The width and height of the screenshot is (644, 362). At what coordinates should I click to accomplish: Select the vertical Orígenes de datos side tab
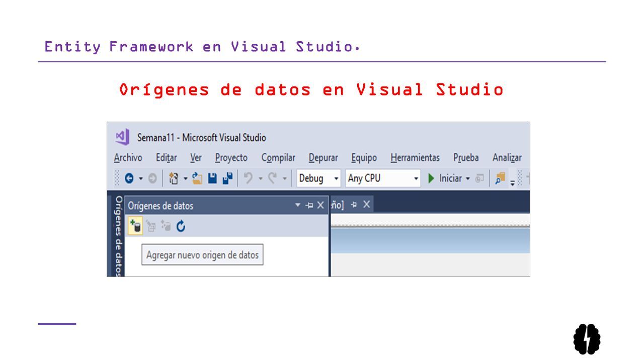pos(118,235)
